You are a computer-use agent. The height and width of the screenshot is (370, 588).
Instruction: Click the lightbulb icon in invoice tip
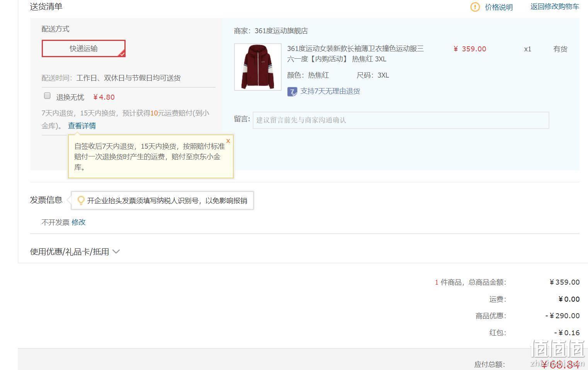coord(81,200)
